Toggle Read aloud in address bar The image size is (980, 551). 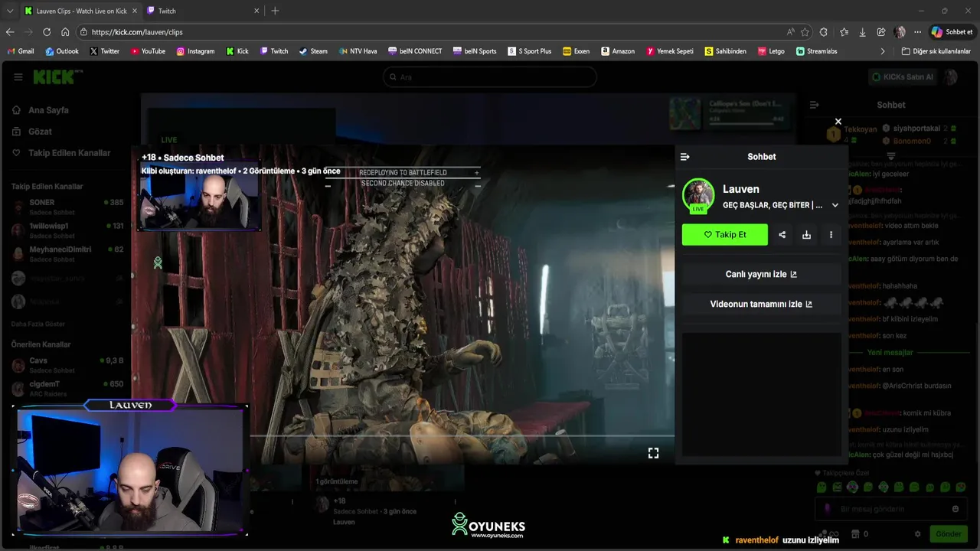[790, 32]
